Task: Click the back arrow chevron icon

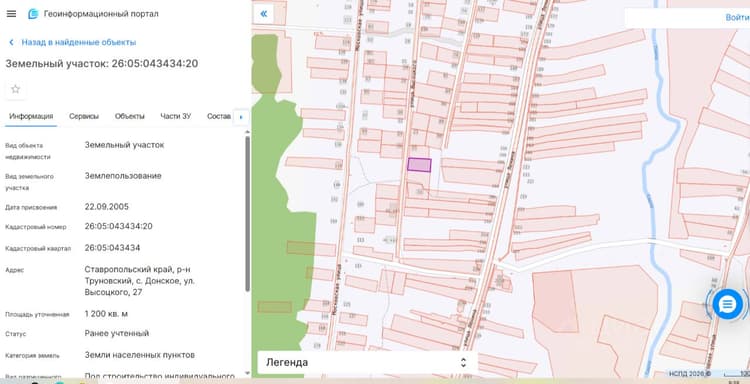Action: 11,42
